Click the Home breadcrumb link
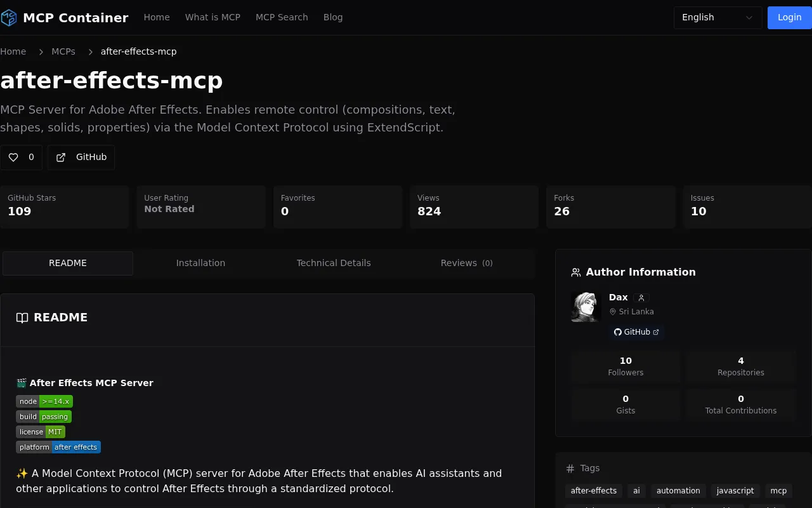Viewport: 812px width, 508px height. point(13,52)
